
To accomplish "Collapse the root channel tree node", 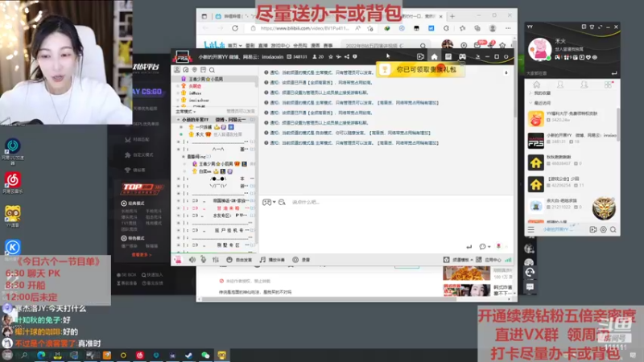I will [x=178, y=119].
